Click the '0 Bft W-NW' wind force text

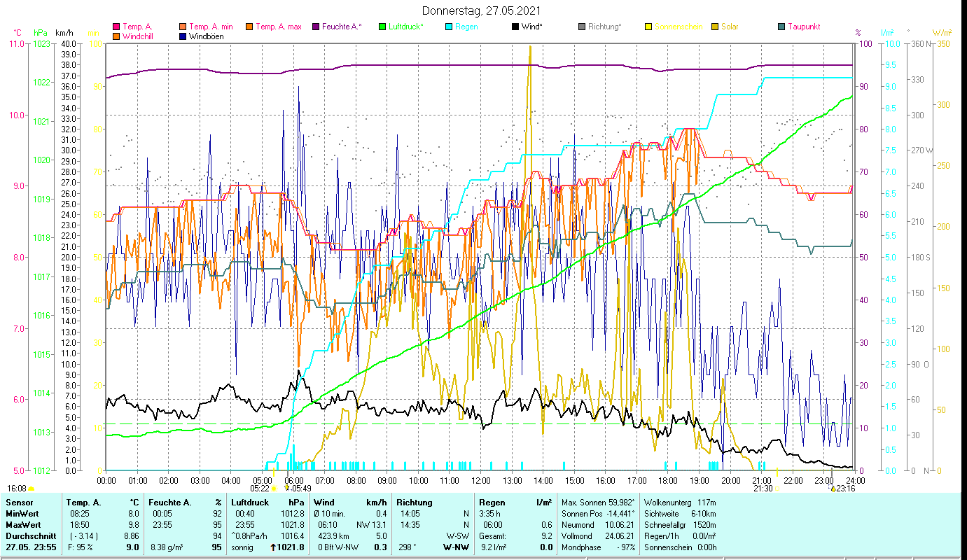[x=338, y=547]
